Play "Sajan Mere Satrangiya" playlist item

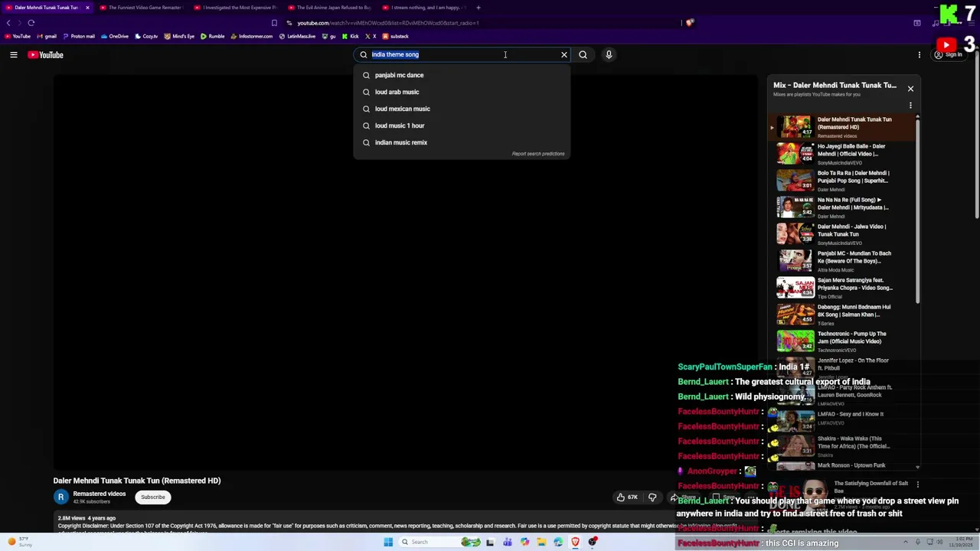(842, 288)
